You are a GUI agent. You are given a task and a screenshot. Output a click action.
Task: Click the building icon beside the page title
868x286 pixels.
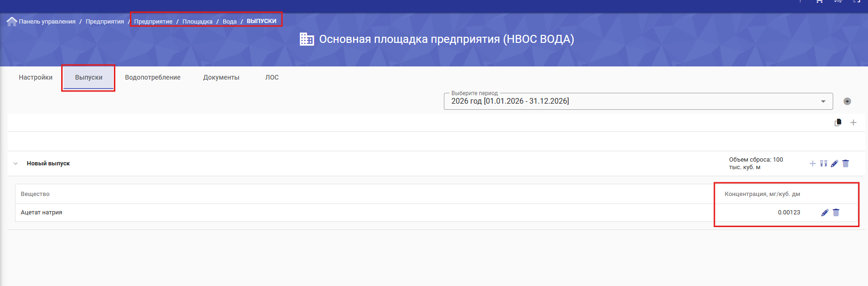[307, 39]
